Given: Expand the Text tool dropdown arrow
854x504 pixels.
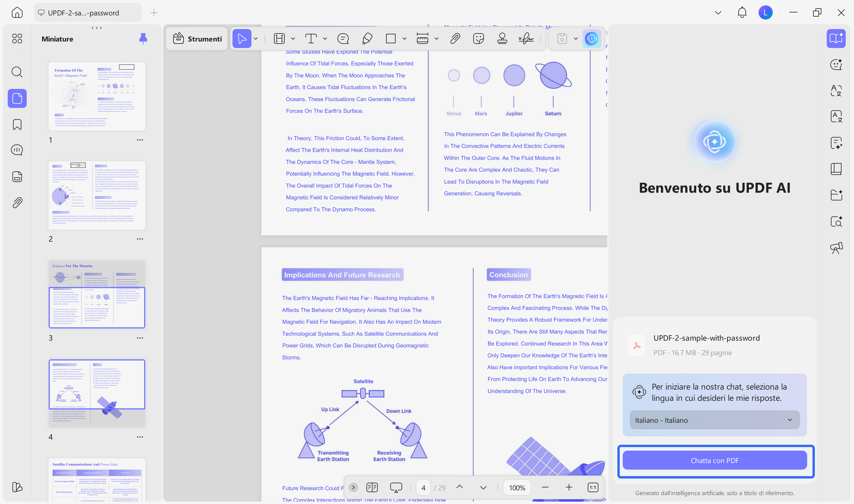Looking at the screenshot, I should coord(325,39).
